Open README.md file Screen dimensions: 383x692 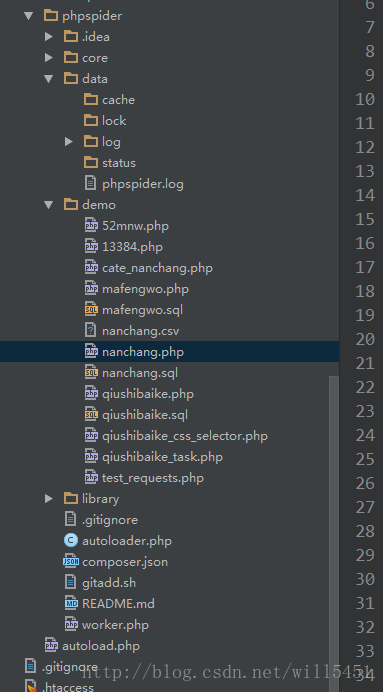point(119,603)
